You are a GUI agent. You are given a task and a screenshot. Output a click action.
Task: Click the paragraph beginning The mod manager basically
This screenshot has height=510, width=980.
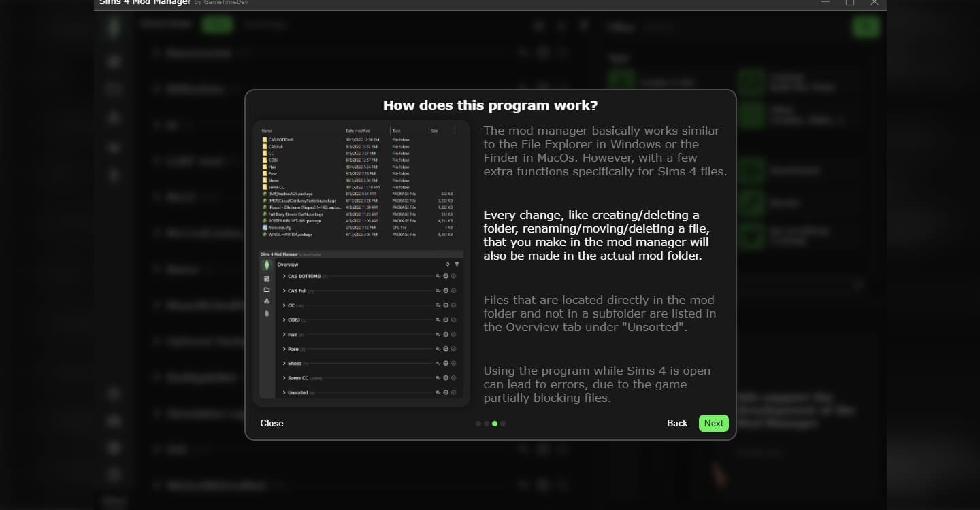[605, 151]
